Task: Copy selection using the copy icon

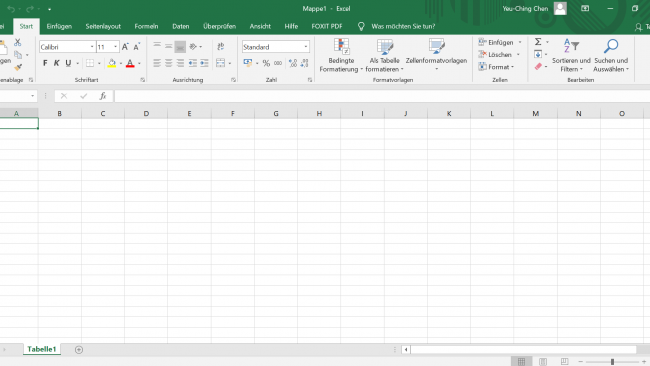Action: point(18,55)
